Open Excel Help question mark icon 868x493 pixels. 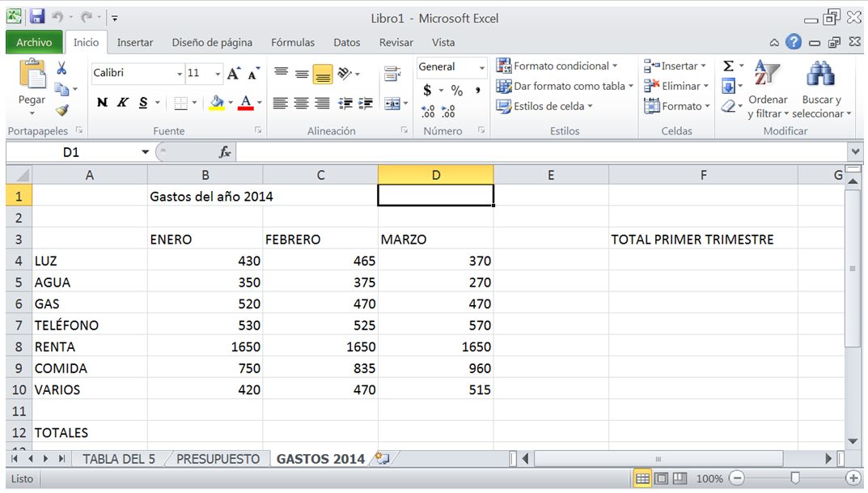tap(794, 41)
